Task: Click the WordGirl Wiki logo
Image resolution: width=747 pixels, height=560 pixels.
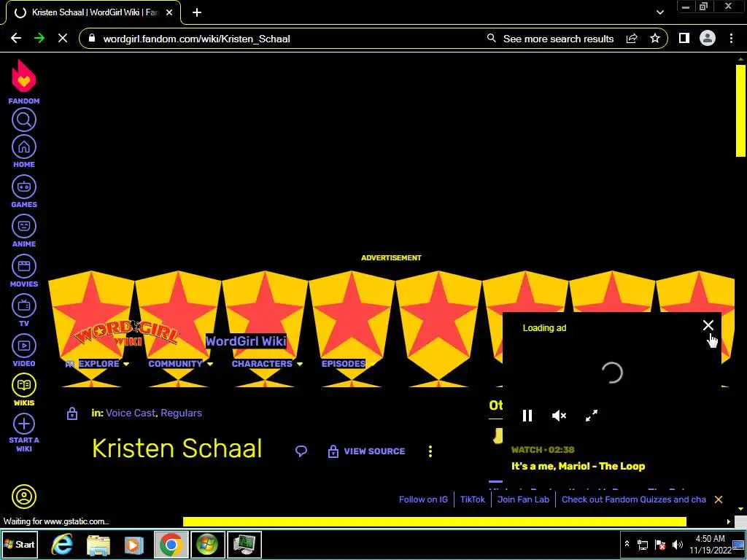Action: 126,332
